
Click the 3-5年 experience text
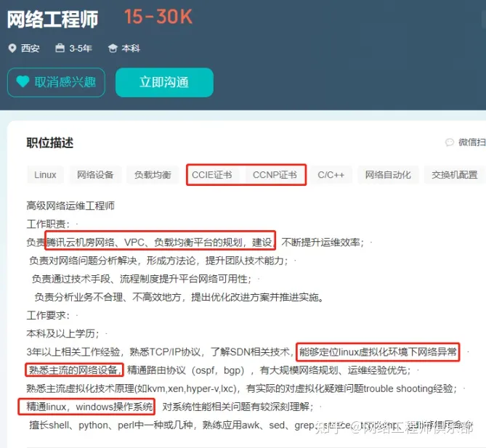[x=81, y=49]
